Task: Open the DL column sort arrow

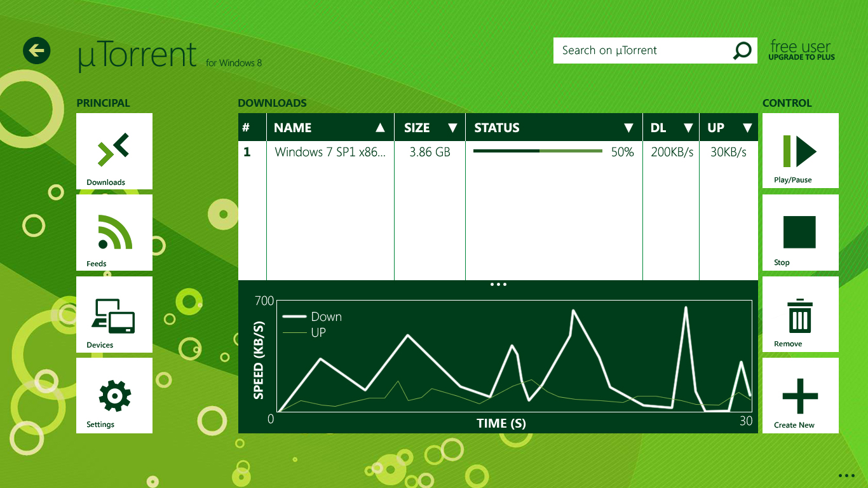Action: tap(688, 128)
